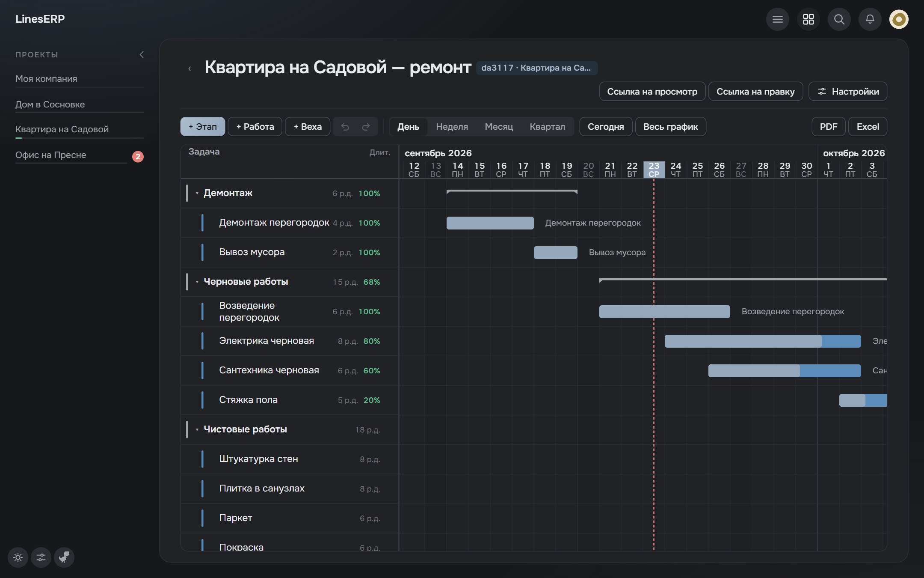Select the Демонтаж перегородок Gantt bar

point(490,223)
